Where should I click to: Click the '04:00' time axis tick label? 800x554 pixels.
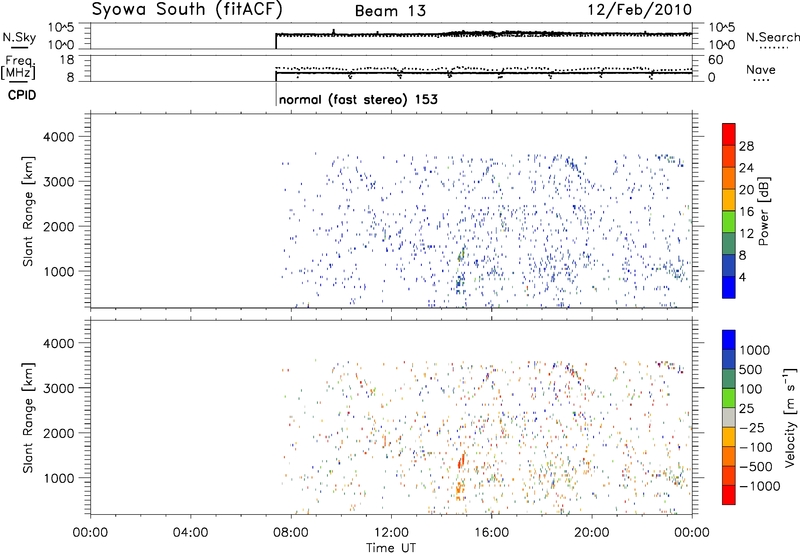(x=190, y=533)
